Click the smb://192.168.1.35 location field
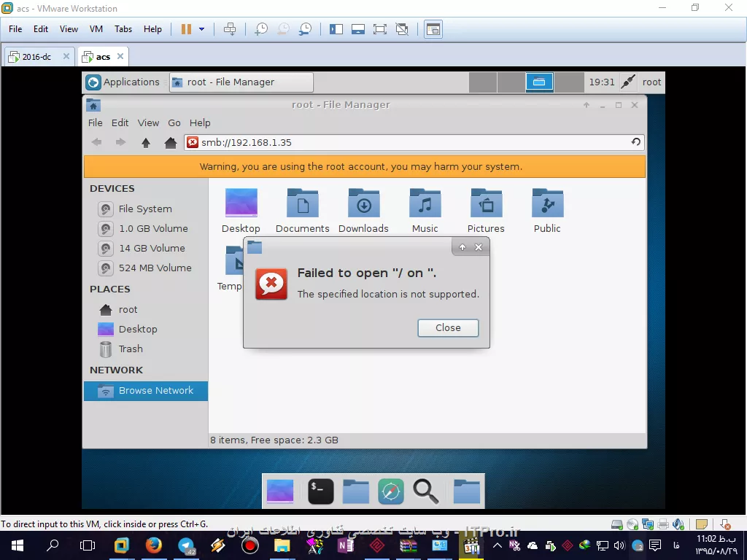 click(x=414, y=142)
